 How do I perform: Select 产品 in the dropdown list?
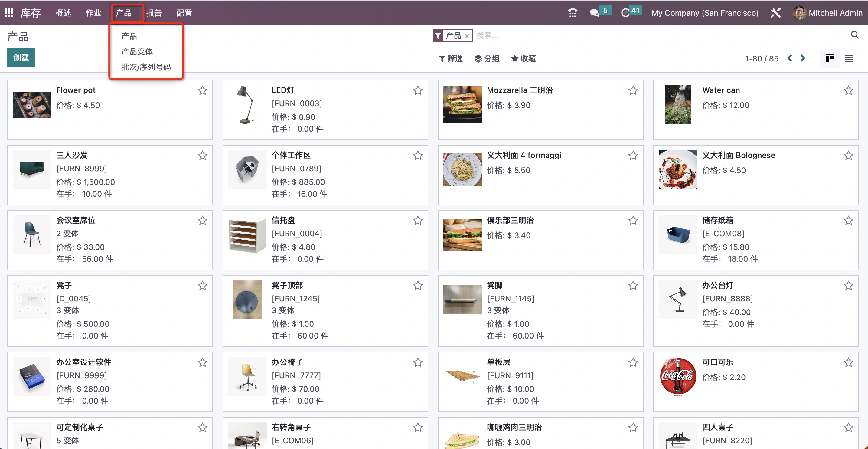129,36
